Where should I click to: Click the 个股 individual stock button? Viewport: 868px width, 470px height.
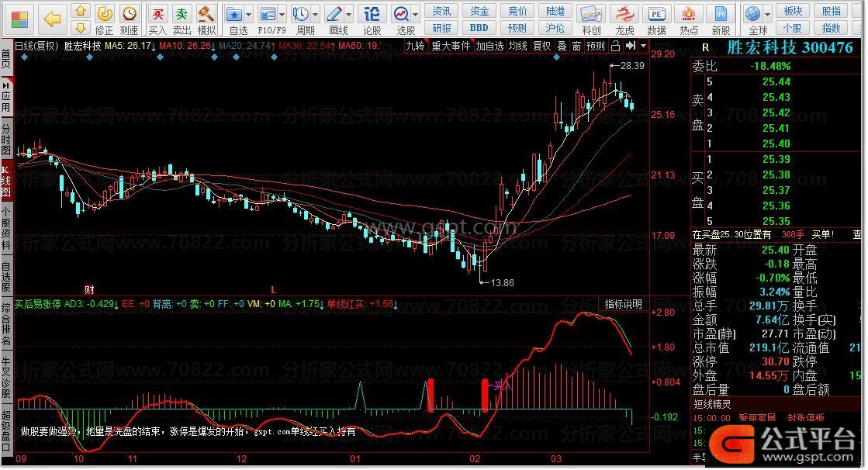[x=793, y=28]
